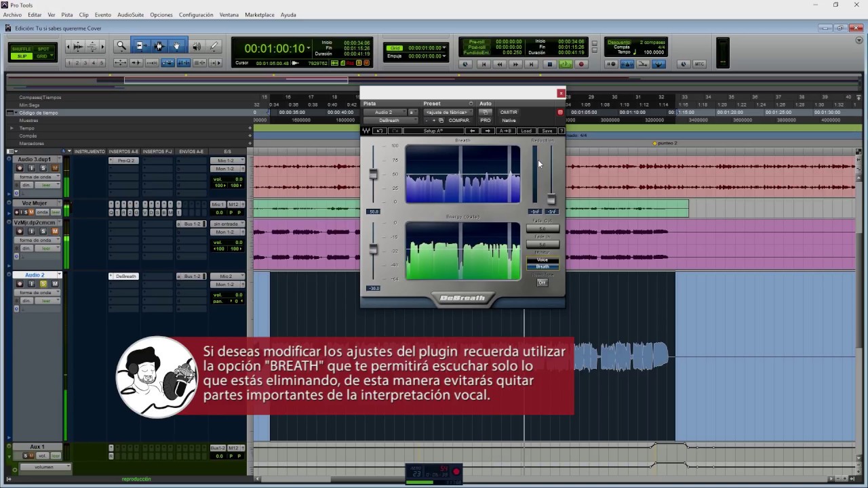
Task: Open the Archivo menu
Action: (12, 14)
